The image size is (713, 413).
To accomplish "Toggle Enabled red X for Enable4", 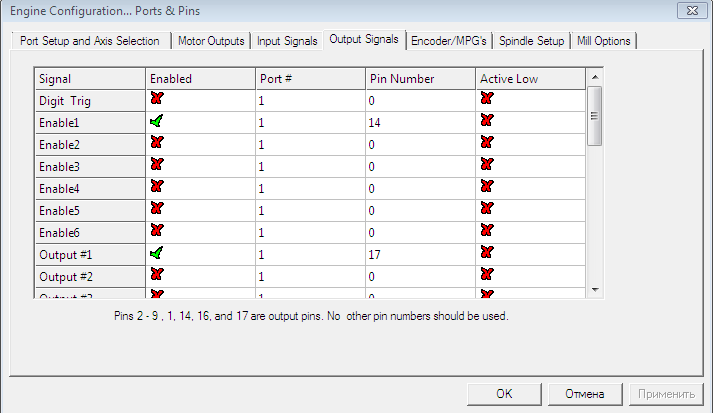I will point(156,187).
